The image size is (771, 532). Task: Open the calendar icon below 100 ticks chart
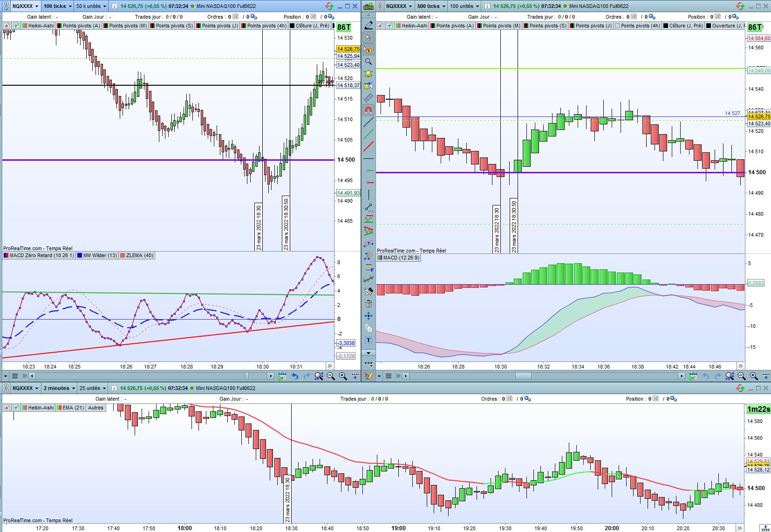tap(282, 376)
